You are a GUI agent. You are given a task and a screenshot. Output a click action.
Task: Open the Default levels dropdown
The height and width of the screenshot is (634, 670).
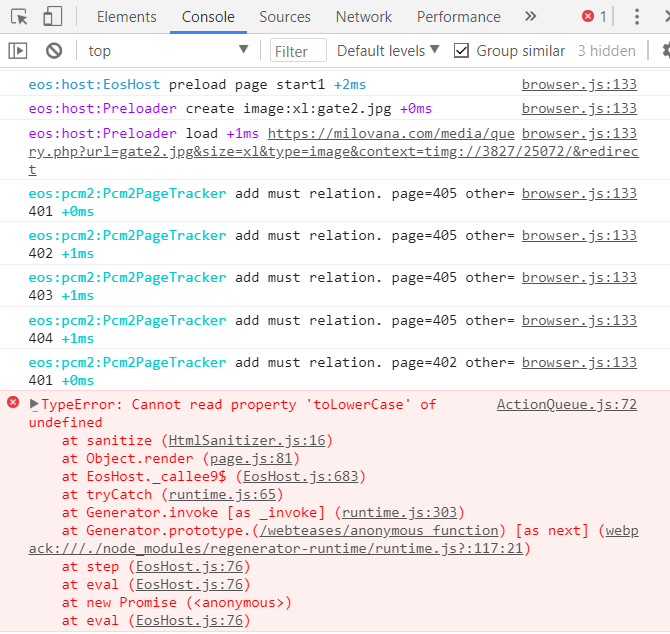[388, 51]
